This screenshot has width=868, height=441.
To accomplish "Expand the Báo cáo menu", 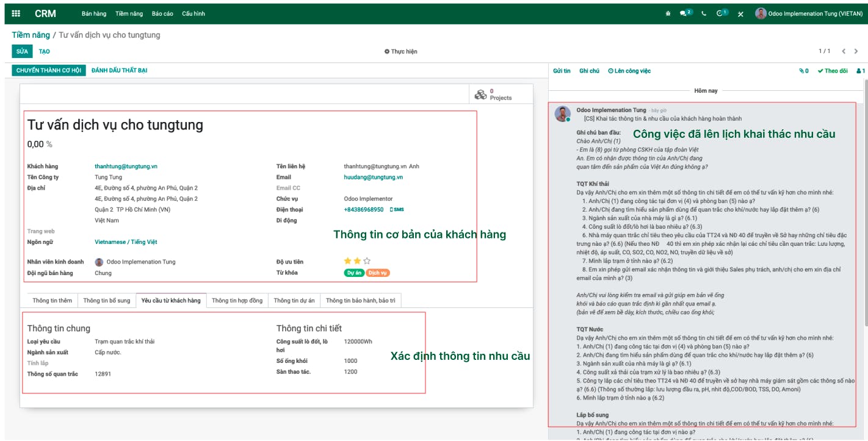I will click(x=162, y=13).
